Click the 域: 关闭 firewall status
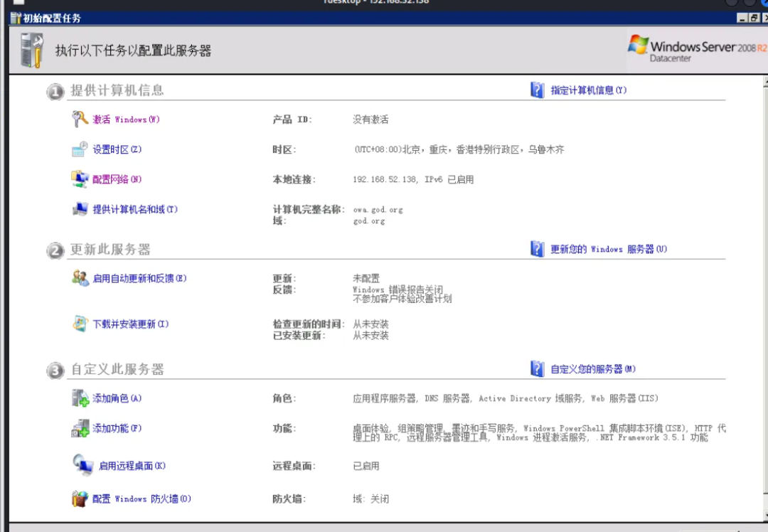The height and width of the screenshot is (532, 768). (370, 499)
